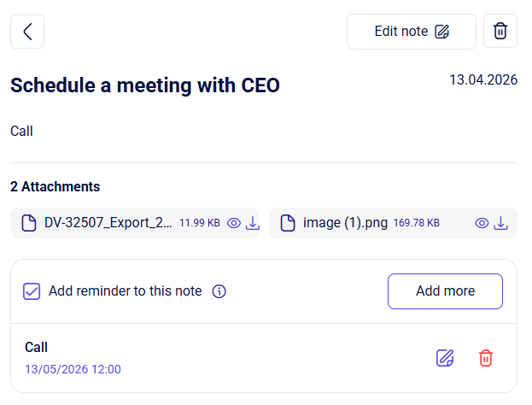Delete the Call reminder with red trash
Image resolution: width=532 pixels, height=405 pixels.
tap(486, 358)
